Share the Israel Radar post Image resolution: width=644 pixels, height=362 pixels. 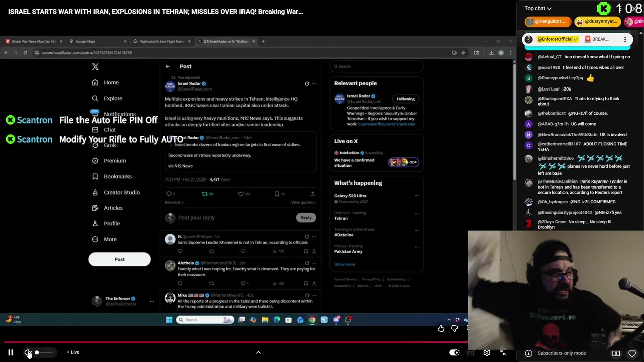click(x=312, y=194)
